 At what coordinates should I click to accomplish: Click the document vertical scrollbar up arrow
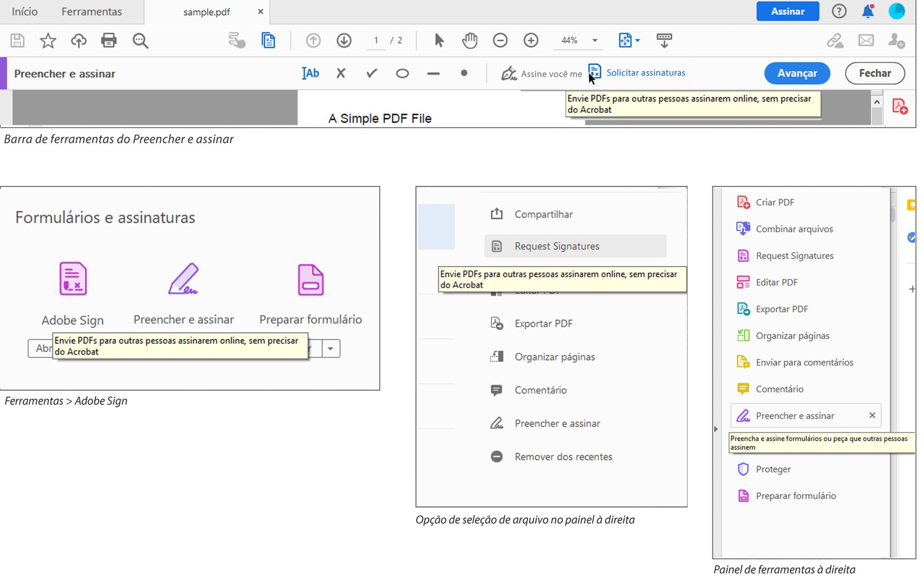(877, 102)
